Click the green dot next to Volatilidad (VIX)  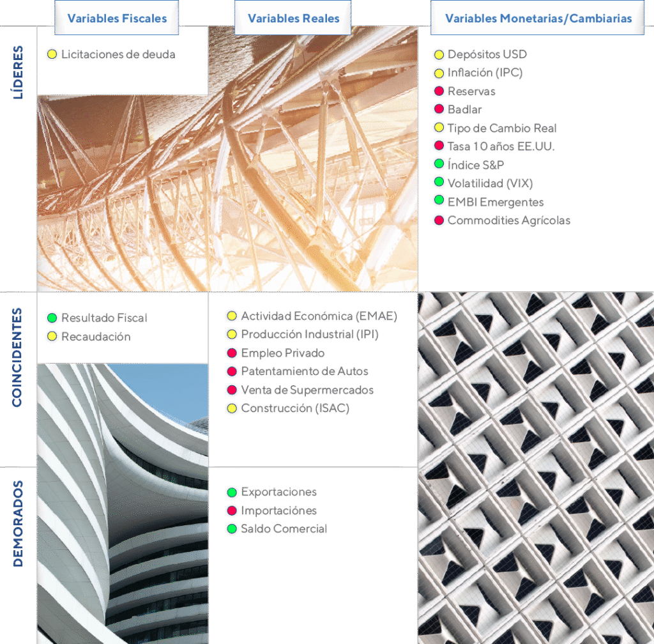click(439, 183)
